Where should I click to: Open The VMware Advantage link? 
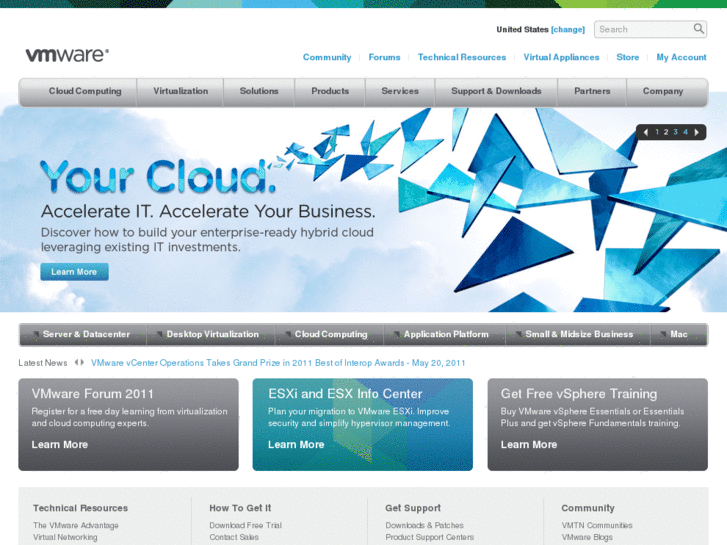76,525
